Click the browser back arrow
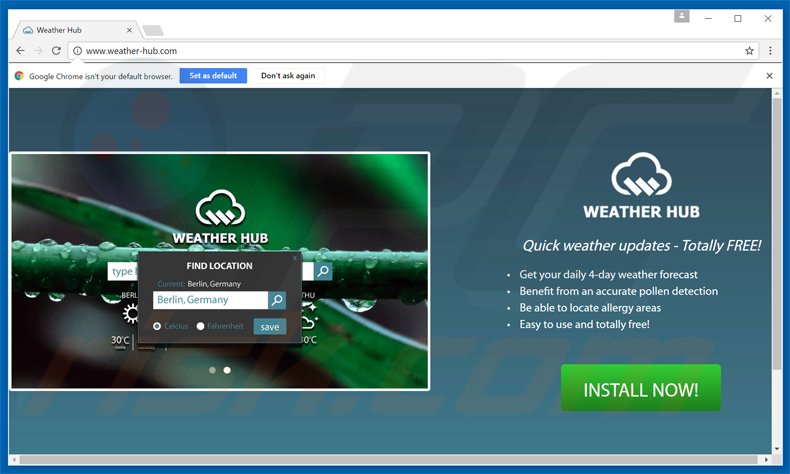The image size is (790, 474). coord(20,50)
